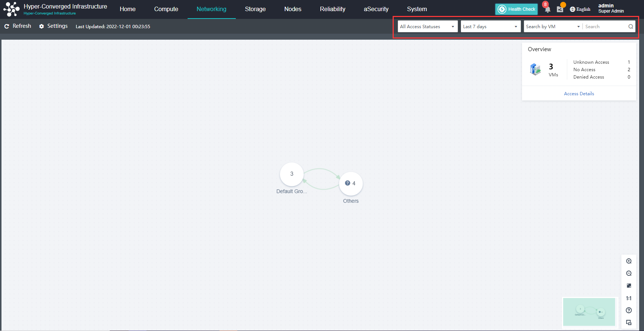This screenshot has height=331, width=644.
Task: Click the Hyper-Converged Infrastructure logo icon
Action: (x=11, y=9)
